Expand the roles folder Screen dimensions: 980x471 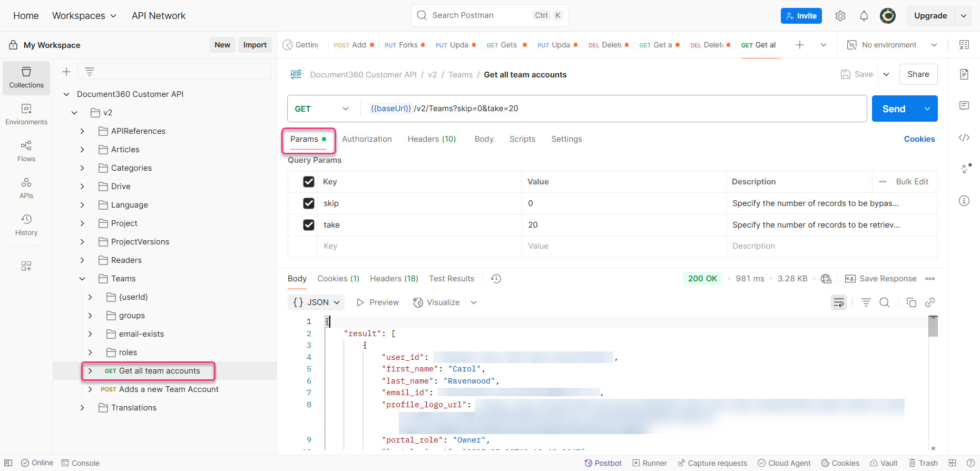[x=90, y=352]
